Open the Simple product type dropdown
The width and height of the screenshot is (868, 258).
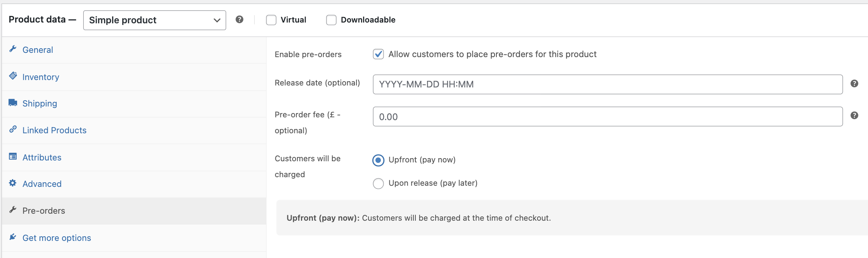tap(154, 20)
